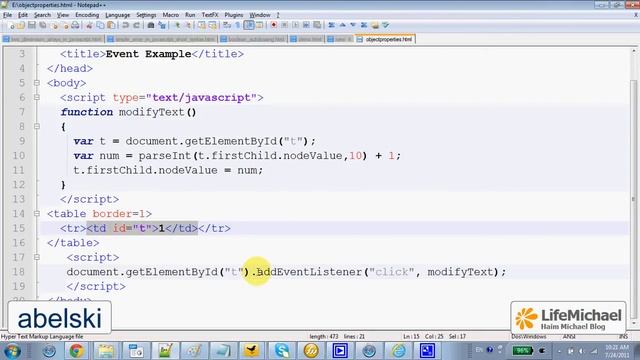Click the Copy toolbar icon
640x360 pixels.
click(101, 25)
